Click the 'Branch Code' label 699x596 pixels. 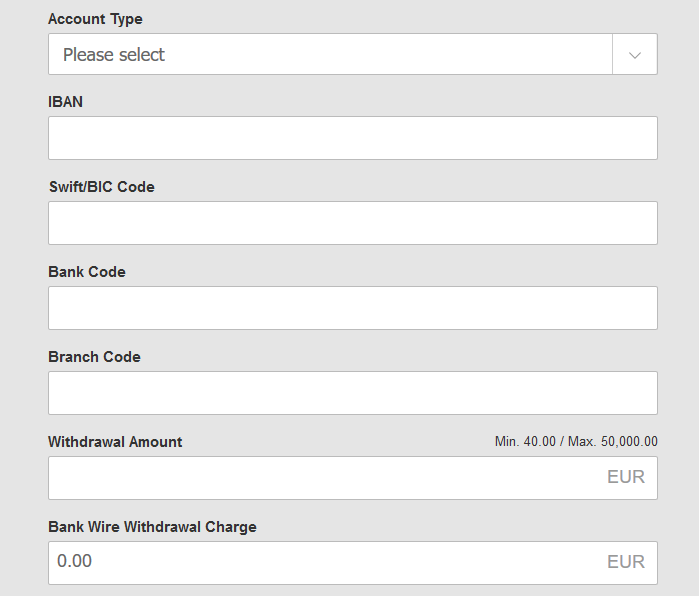(x=94, y=357)
